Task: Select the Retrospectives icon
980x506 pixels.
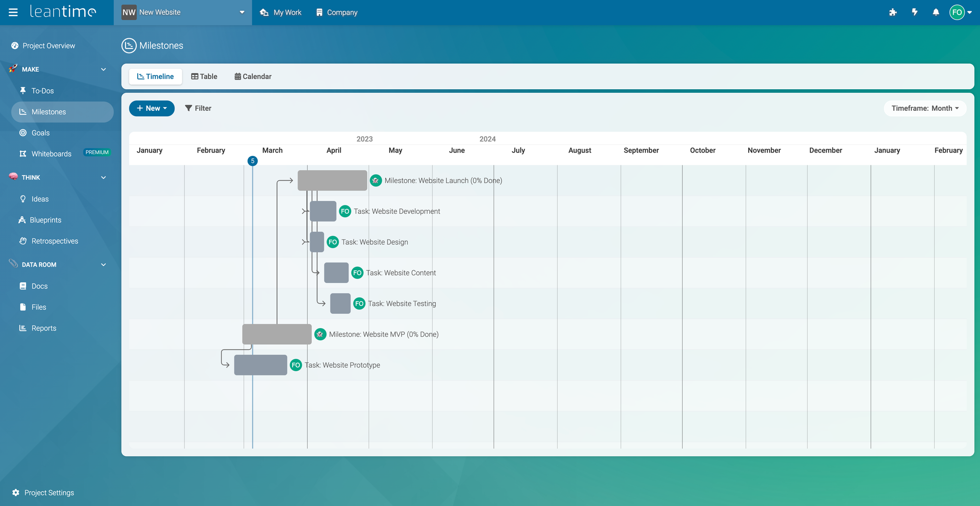Action: (23, 241)
